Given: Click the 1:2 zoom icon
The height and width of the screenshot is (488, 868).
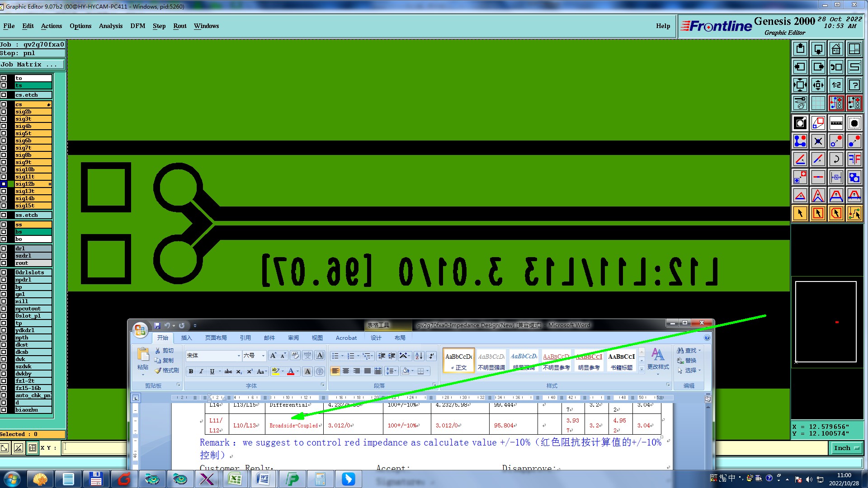Looking at the screenshot, I should 836,85.
